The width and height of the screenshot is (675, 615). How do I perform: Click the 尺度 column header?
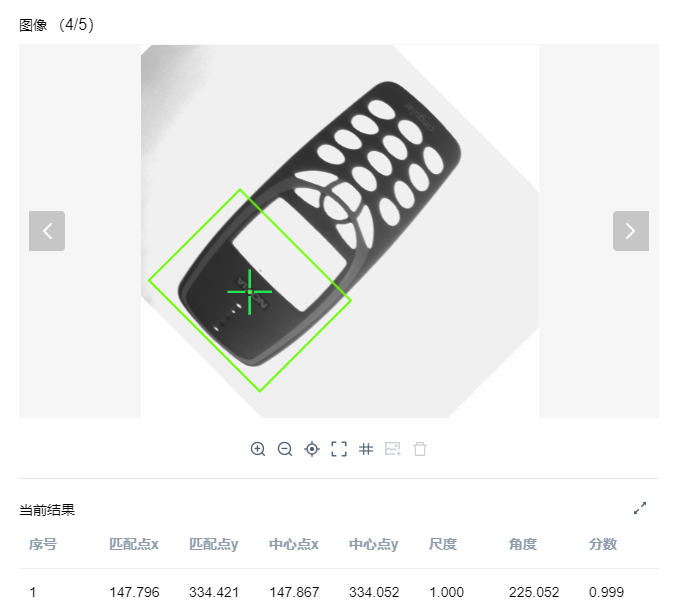[x=443, y=544]
